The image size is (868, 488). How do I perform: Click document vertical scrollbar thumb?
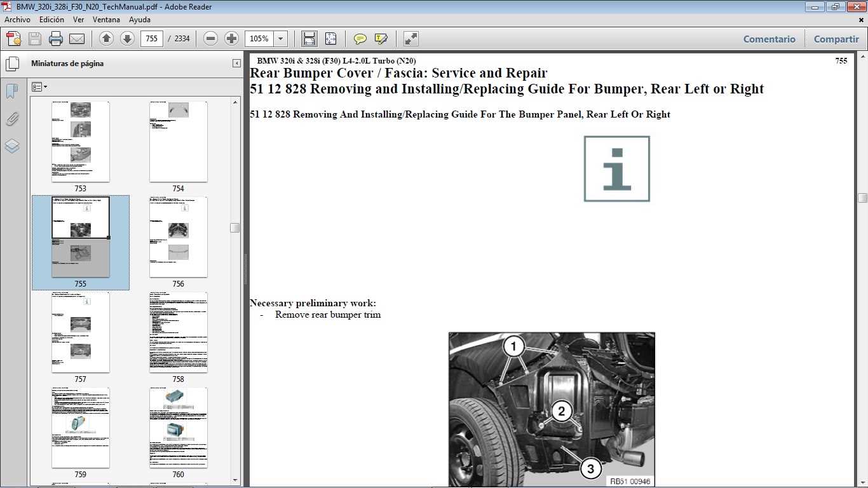(x=862, y=198)
